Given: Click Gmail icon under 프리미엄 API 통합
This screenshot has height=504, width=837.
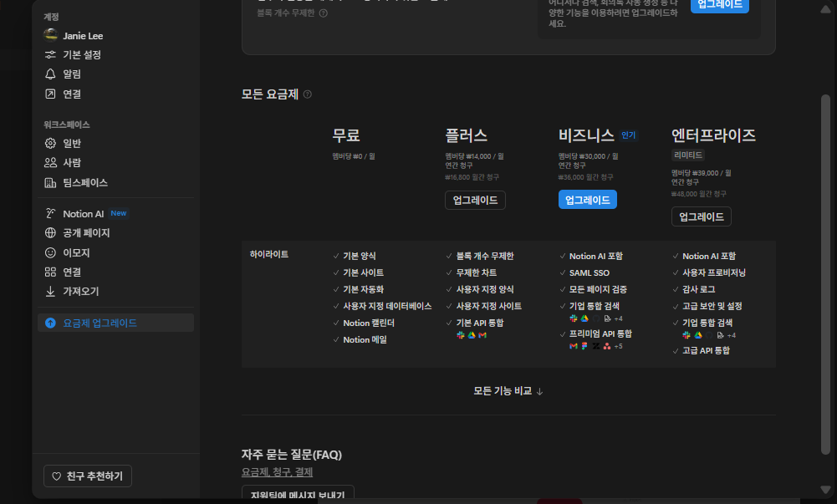Looking at the screenshot, I should coord(574,346).
